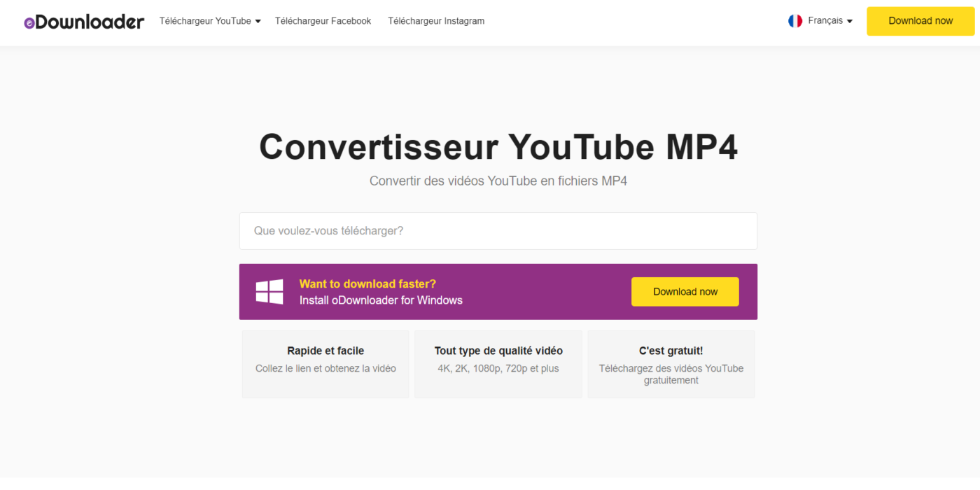Click the purple circle in oDownloader logo
980x490 pixels.
pyautogui.click(x=29, y=23)
